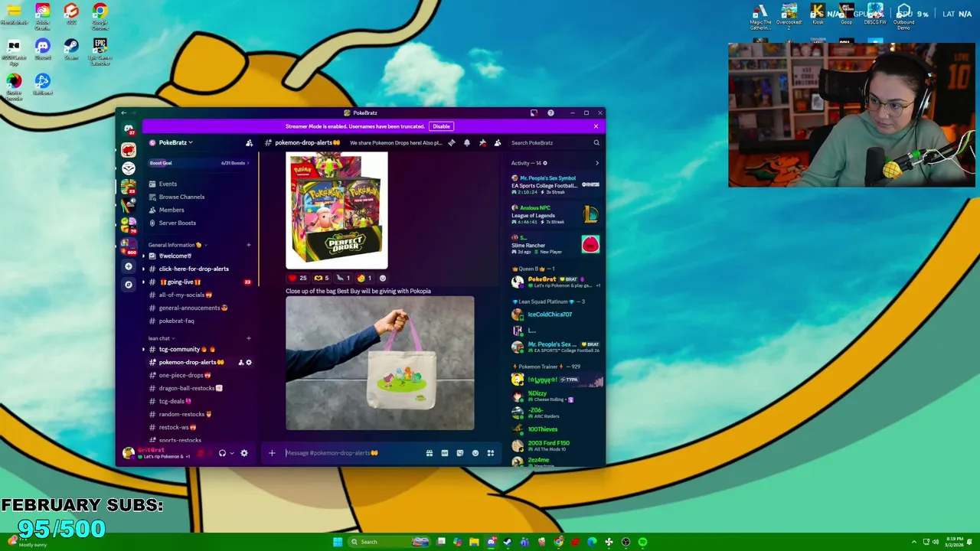Click the Windows Start button in taskbar
Viewport: 980px width, 551px height.
(x=338, y=542)
